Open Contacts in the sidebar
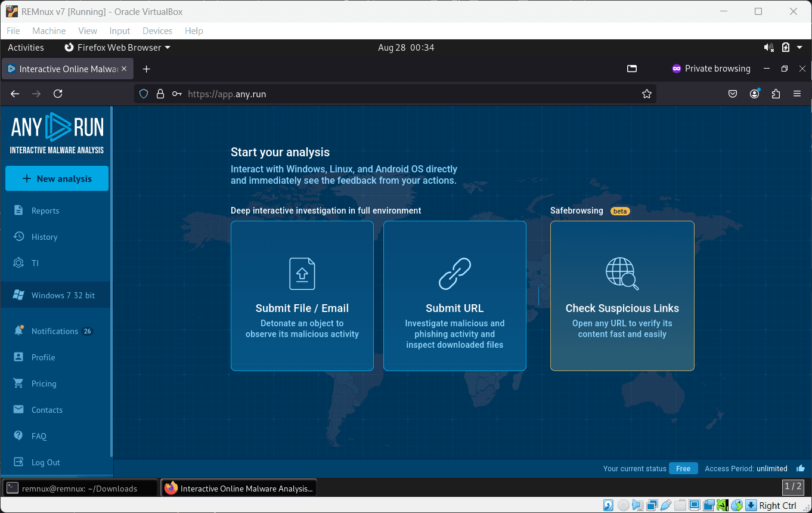812x513 pixels. point(56,410)
